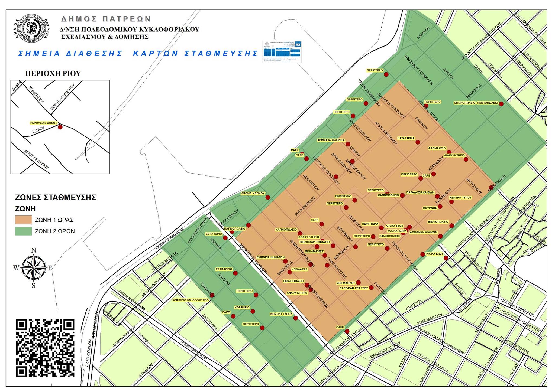
Task: Click the ΑΡΩΜΑ ΚΑΠΝΟΥ red marker
Action: point(267,197)
